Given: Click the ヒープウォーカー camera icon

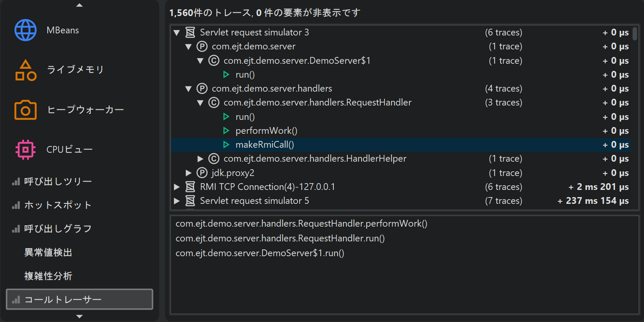Looking at the screenshot, I should coord(26,110).
